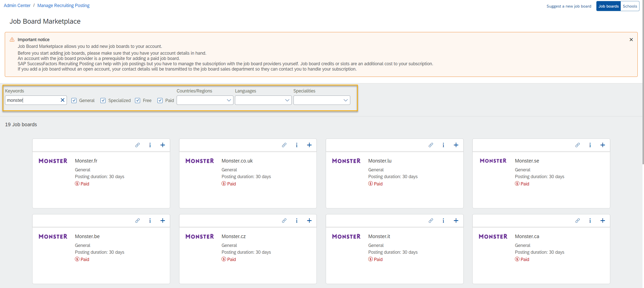Select the Monster.lu card title
Viewport: 644px width, 288px height.
tap(380, 161)
